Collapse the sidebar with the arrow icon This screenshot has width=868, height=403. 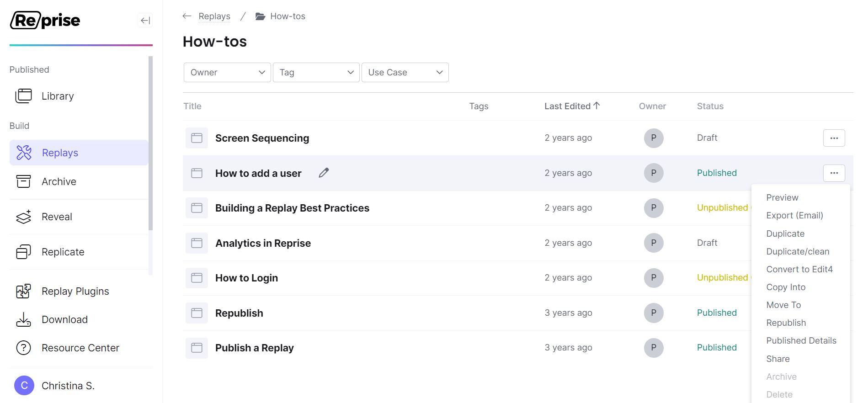145,20
